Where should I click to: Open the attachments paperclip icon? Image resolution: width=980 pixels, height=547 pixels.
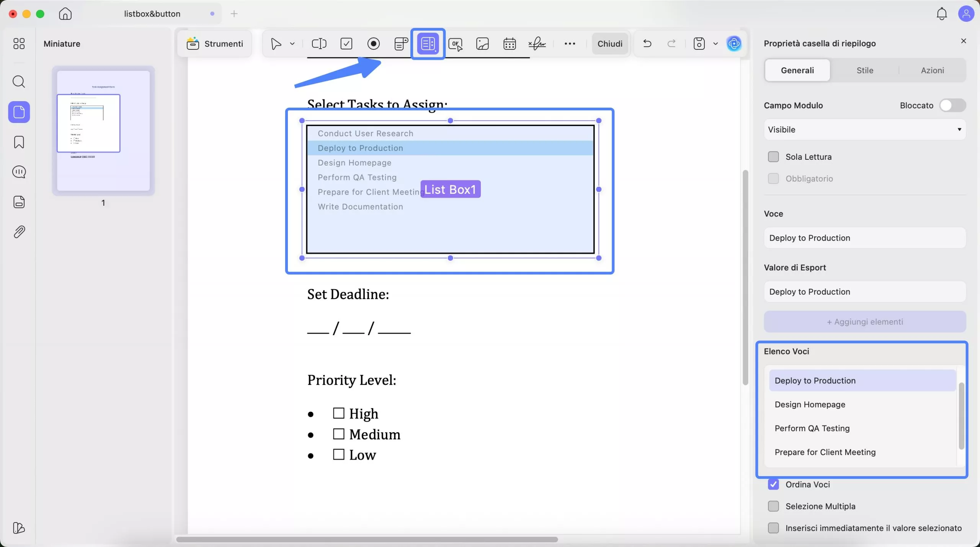click(x=19, y=232)
